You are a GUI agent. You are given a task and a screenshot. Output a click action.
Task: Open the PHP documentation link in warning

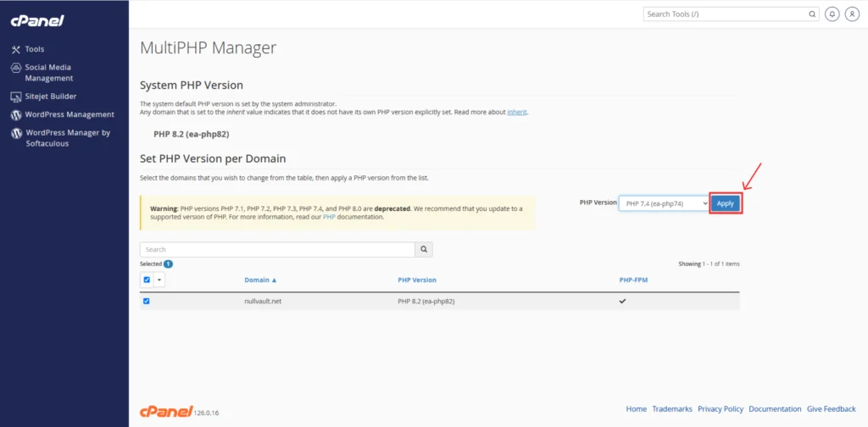[329, 218]
